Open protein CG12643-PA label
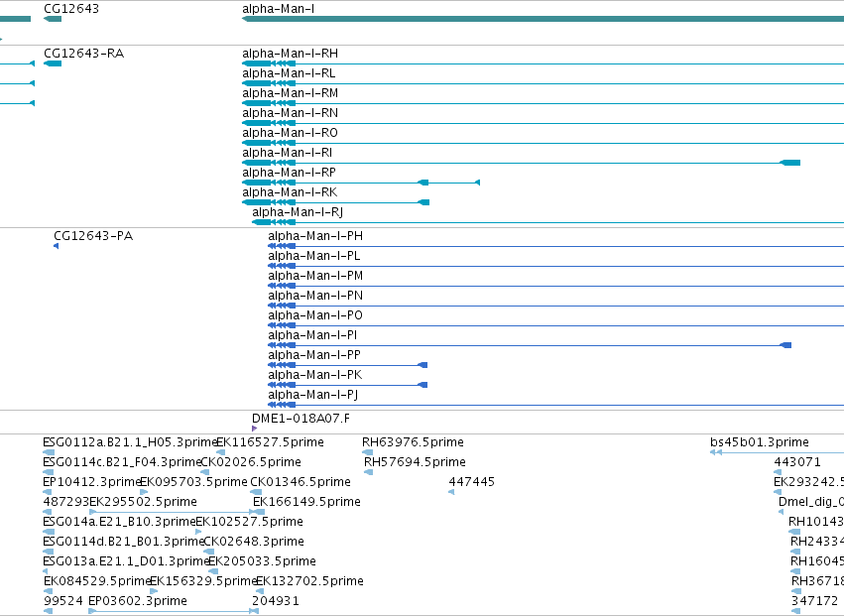The image size is (844, 616). [93, 236]
